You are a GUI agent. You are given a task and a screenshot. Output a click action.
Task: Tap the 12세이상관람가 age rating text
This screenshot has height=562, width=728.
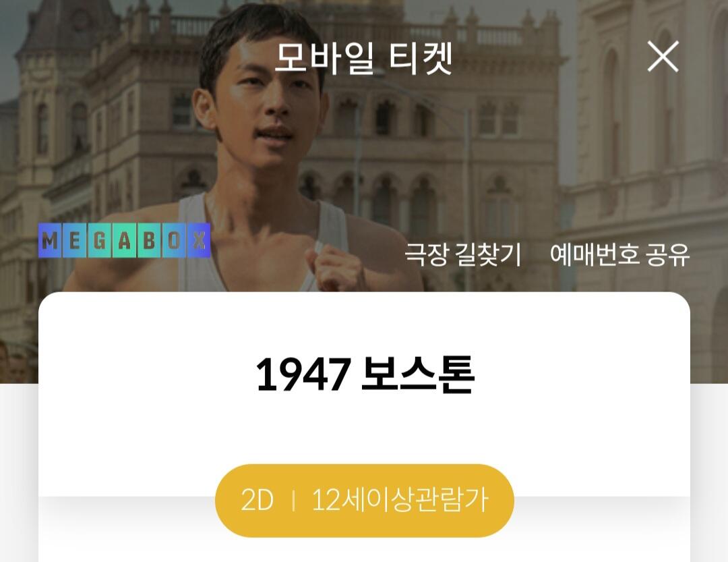coord(400,500)
